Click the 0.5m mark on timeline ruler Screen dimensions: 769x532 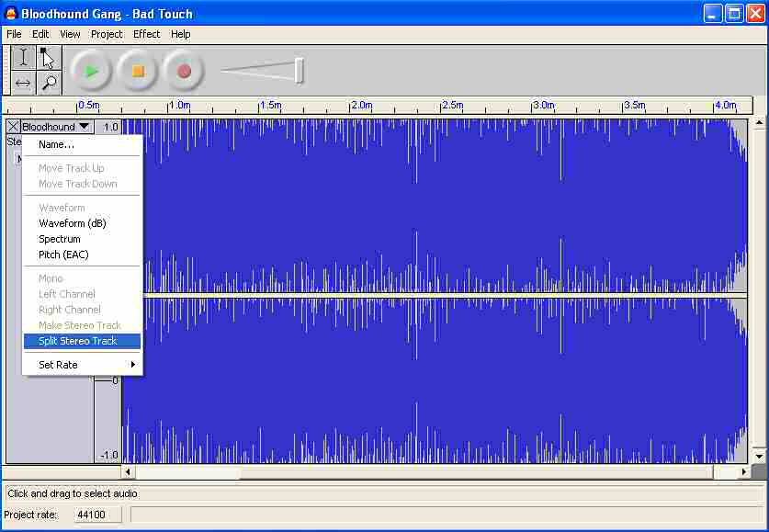point(89,105)
